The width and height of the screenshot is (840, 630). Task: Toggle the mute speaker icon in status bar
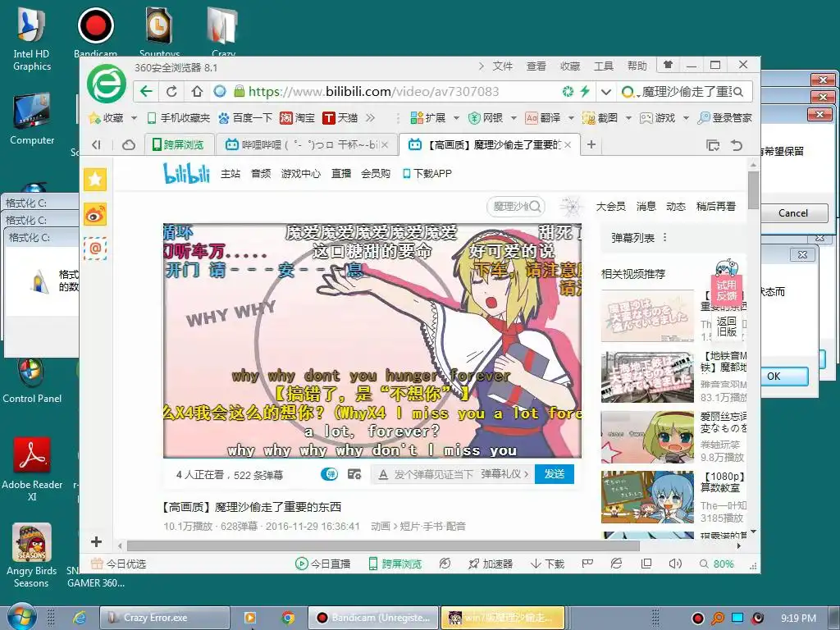pos(675,564)
